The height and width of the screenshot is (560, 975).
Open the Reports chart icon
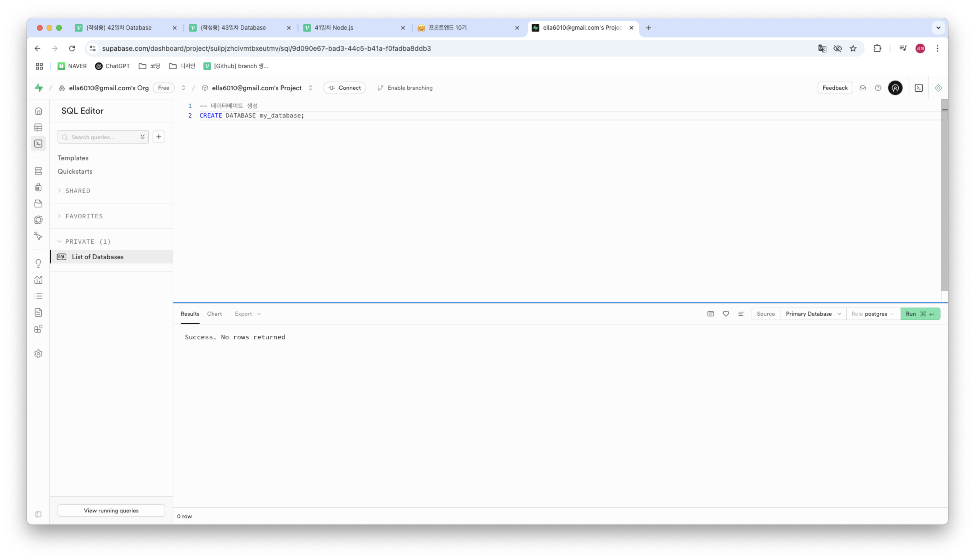(x=38, y=280)
